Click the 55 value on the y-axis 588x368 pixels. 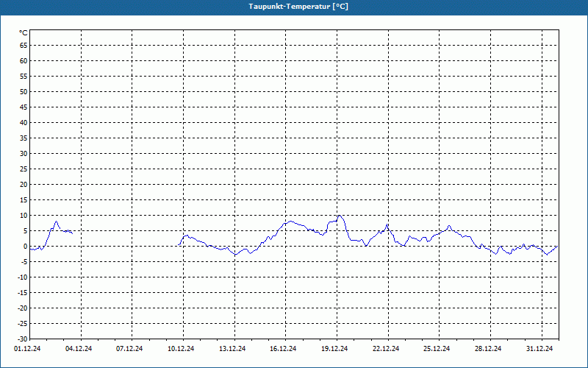[24, 77]
